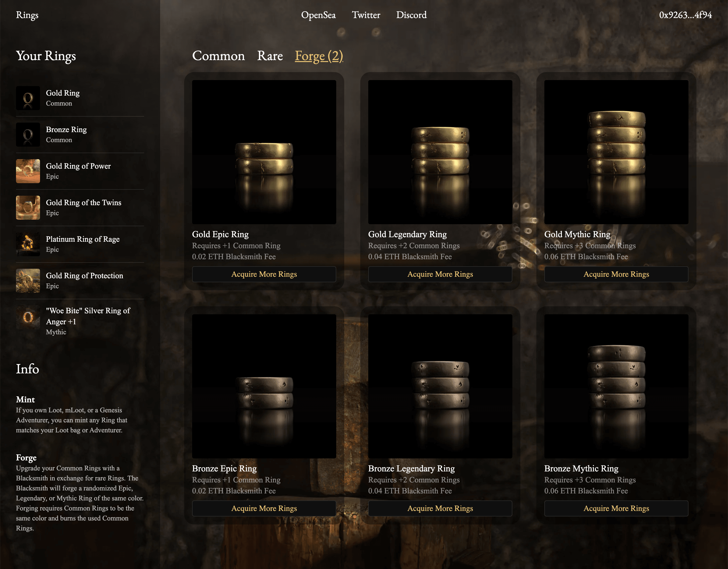Click the Platinum Ring of Rage name

pyautogui.click(x=83, y=239)
